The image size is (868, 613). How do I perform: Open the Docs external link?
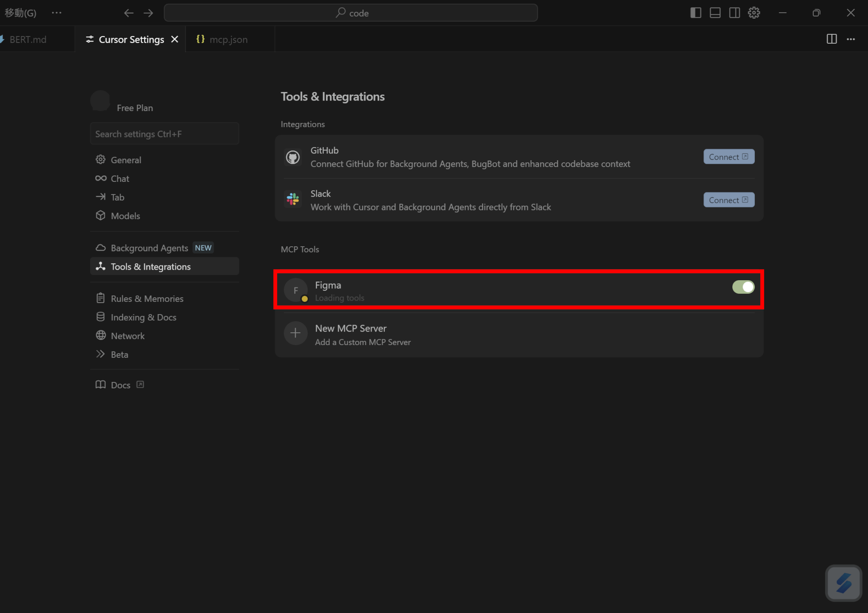point(164,385)
